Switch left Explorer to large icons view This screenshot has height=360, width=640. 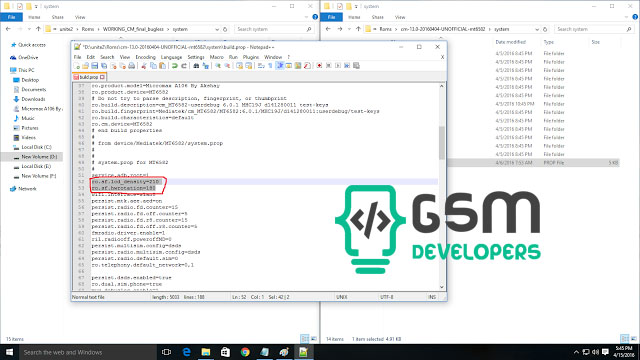tap(313, 339)
